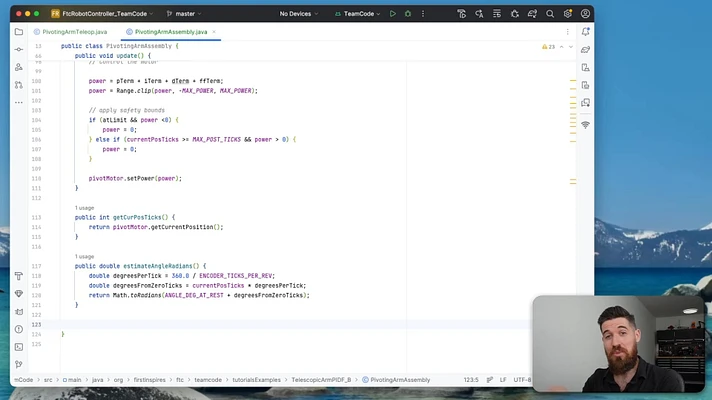Click the LF line separator indicator
Image resolution: width=712 pixels, height=400 pixels.
coord(503,380)
